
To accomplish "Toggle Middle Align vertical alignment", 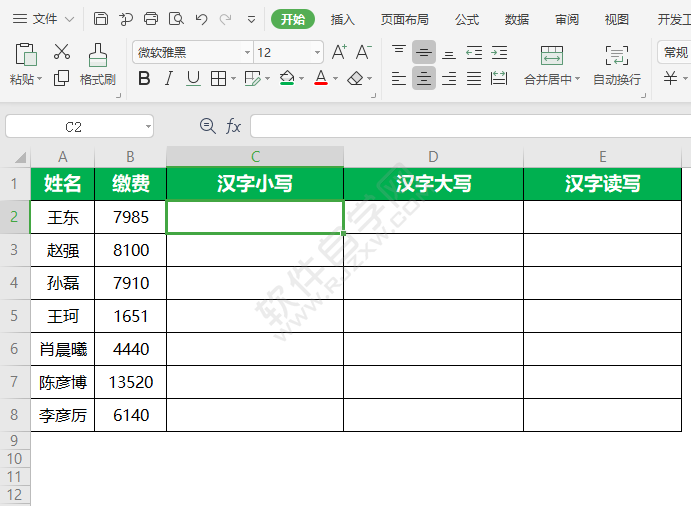I will click(x=424, y=52).
